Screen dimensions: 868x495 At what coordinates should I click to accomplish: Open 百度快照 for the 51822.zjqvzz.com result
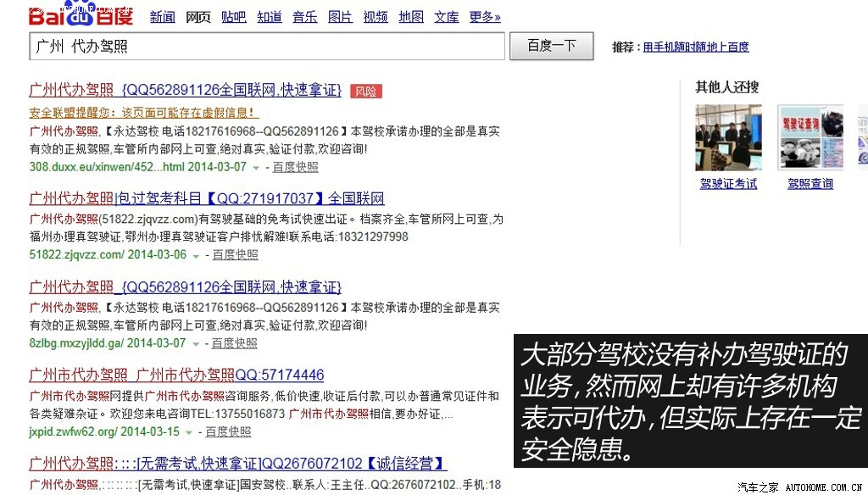(236, 254)
